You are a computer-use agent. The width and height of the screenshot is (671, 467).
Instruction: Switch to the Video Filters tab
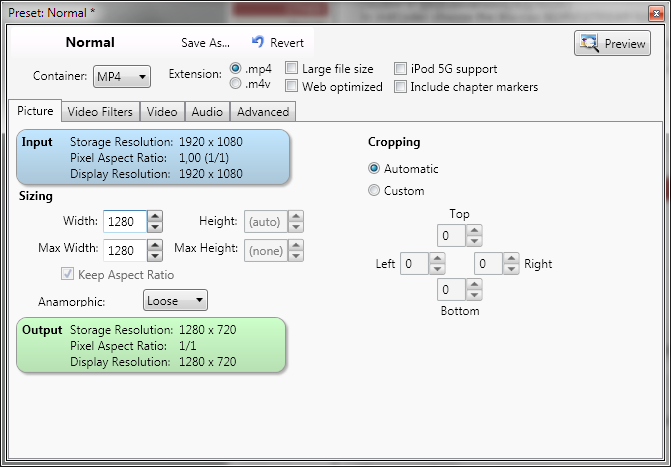101,112
